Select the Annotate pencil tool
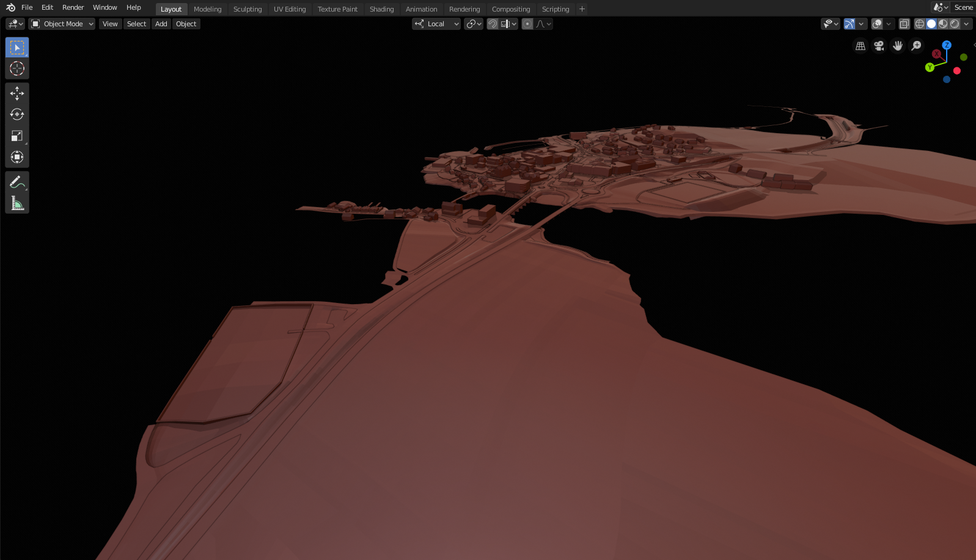 (x=17, y=182)
